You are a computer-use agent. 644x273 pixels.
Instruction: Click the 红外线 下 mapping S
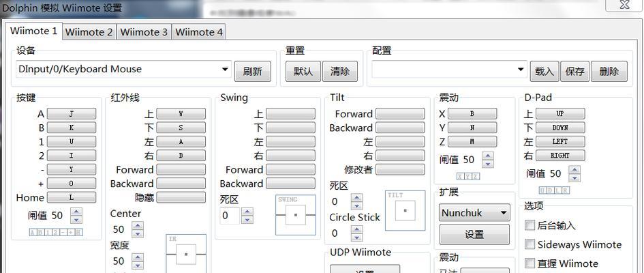click(x=181, y=128)
